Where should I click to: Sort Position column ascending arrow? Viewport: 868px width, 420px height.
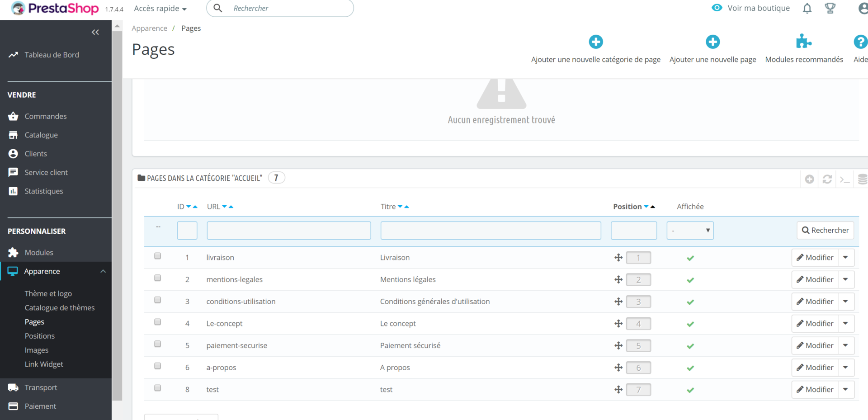point(653,207)
